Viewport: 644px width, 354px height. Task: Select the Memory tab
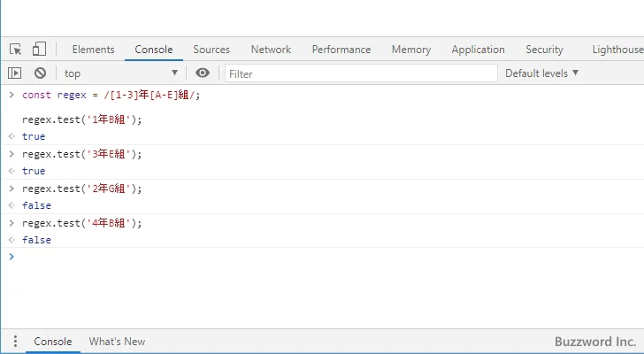point(410,50)
